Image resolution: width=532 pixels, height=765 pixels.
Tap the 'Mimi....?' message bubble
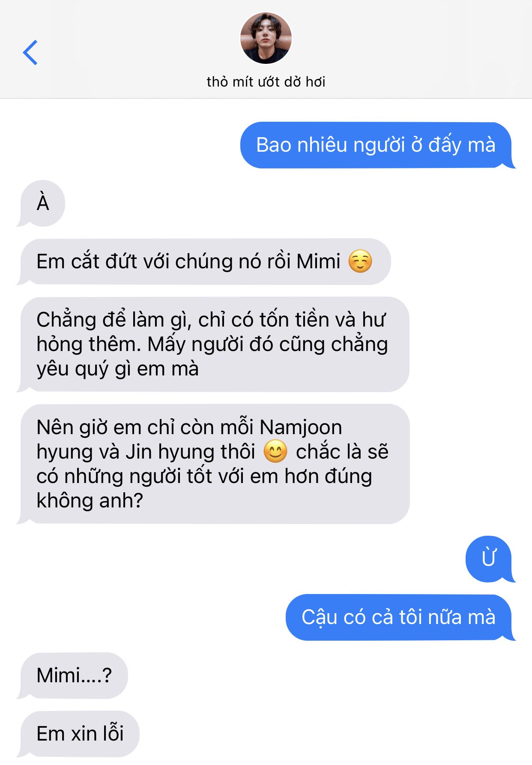[73, 675]
